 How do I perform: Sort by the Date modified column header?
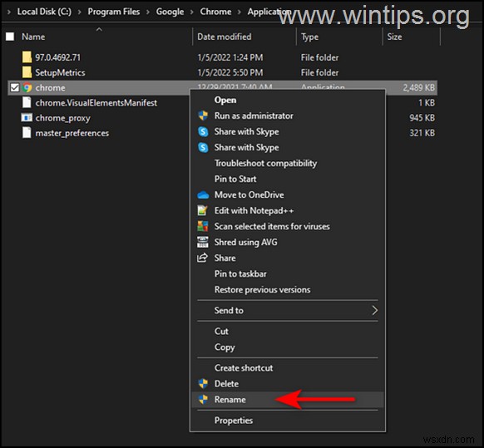pyautogui.click(x=224, y=37)
